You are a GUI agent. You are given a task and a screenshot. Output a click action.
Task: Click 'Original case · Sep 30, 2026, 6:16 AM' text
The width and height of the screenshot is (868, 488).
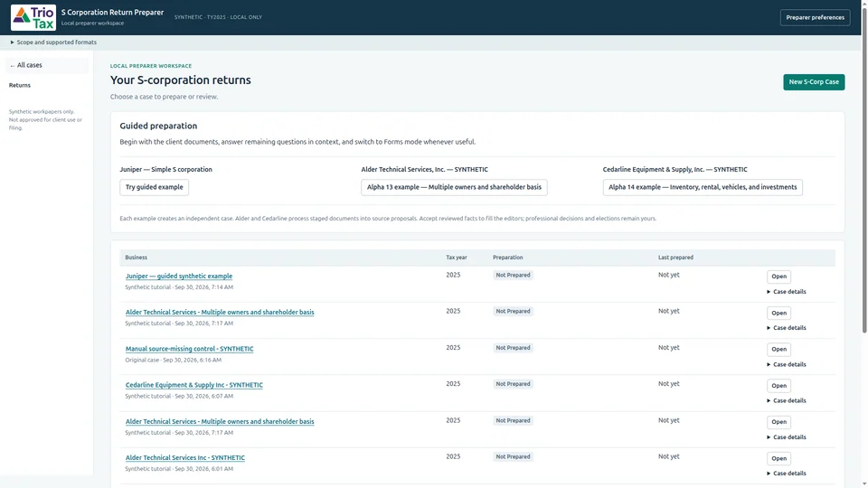tap(174, 360)
